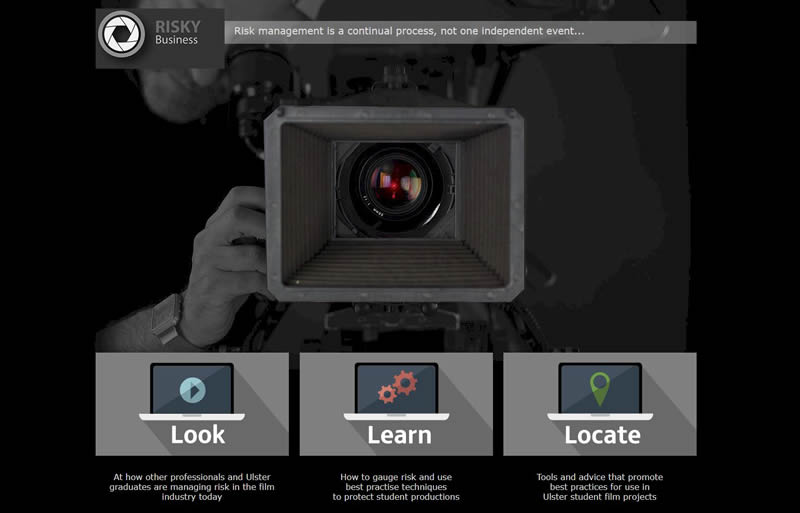Click the RISKY Business logo text
The height and width of the screenshot is (513, 800).
coord(177,33)
